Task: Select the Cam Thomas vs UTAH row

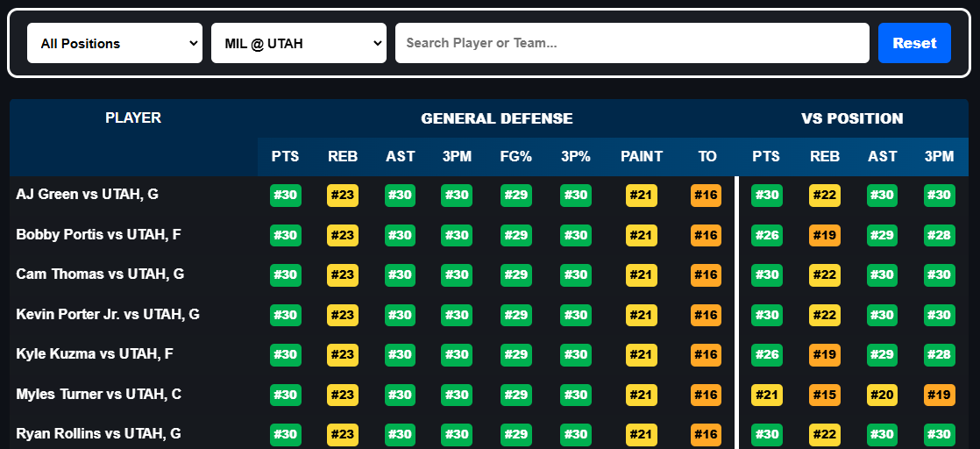Action: (x=489, y=275)
